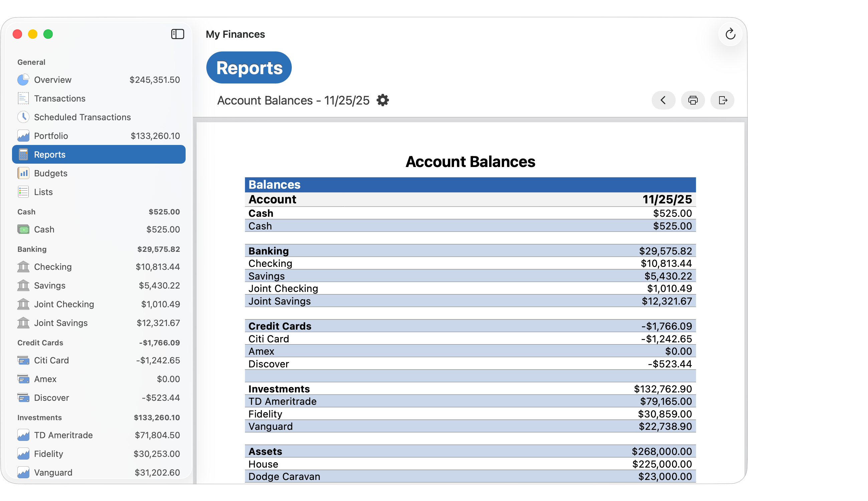The width and height of the screenshot is (868, 501).
Task: Open the Transactions list
Action: point(60,98)
